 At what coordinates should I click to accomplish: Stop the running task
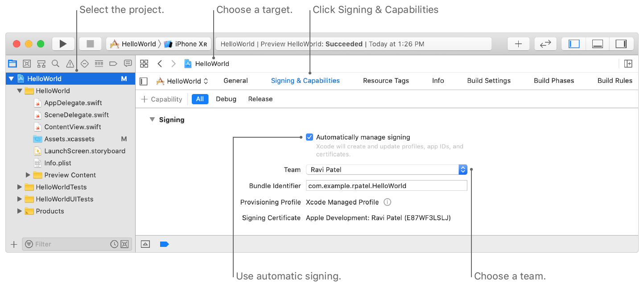tap(91, 44)
